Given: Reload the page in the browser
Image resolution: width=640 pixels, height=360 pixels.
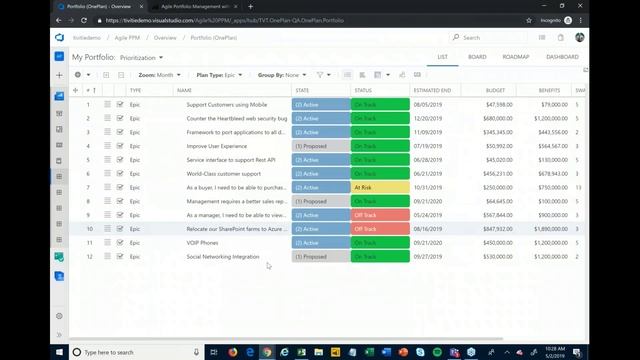Looking at the screenshot, I should [84, 20].
